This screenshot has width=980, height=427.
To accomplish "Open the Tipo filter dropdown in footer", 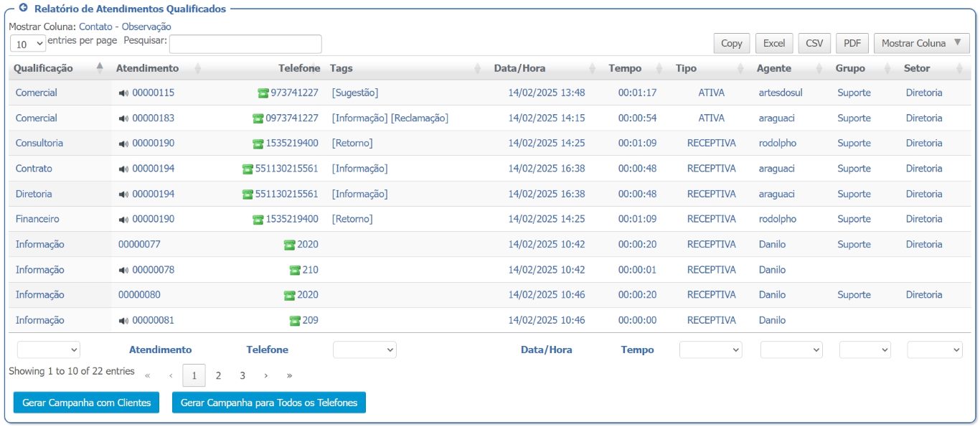I will [x=711, y=349].
